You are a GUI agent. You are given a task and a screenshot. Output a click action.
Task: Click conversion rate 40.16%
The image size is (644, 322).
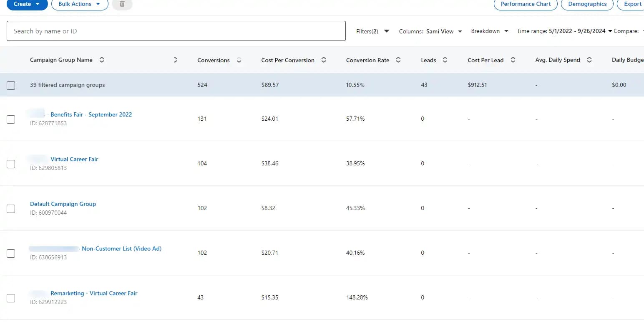pos(355,253)
